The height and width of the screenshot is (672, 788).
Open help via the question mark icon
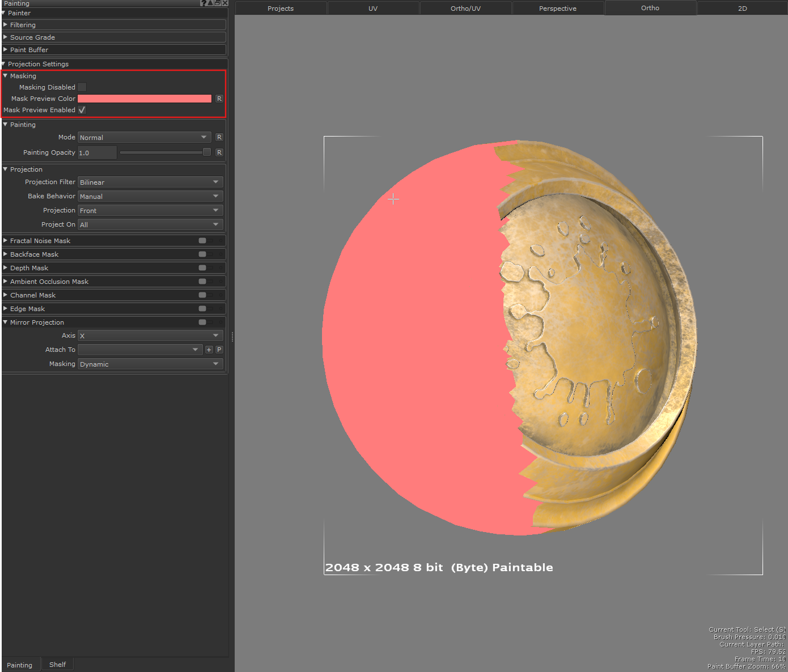click(203, 3)
